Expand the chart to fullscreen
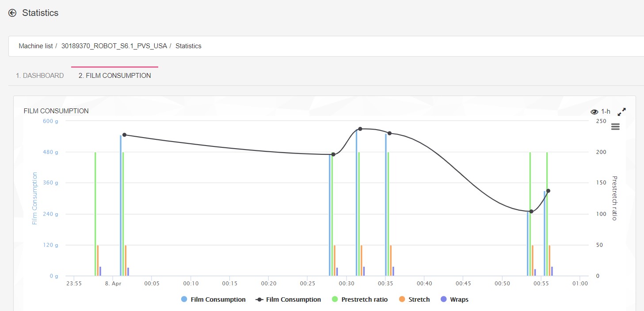This screenshot has height=311, width=644. tap(621, 111)
